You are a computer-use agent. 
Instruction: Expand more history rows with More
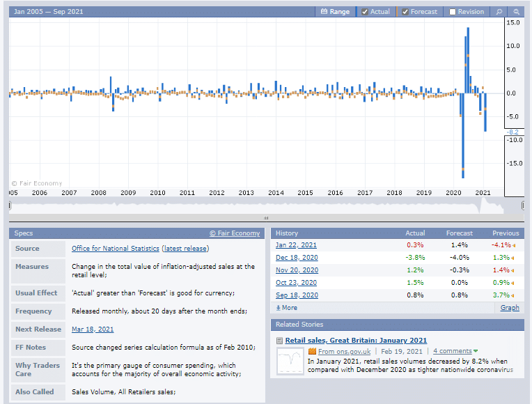pyautogui.click(x=287, y=308)
